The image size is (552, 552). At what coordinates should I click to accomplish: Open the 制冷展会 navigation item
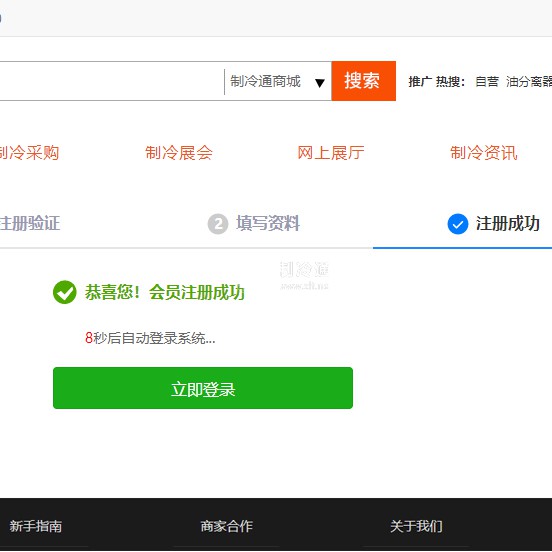(x=179, y=153)
